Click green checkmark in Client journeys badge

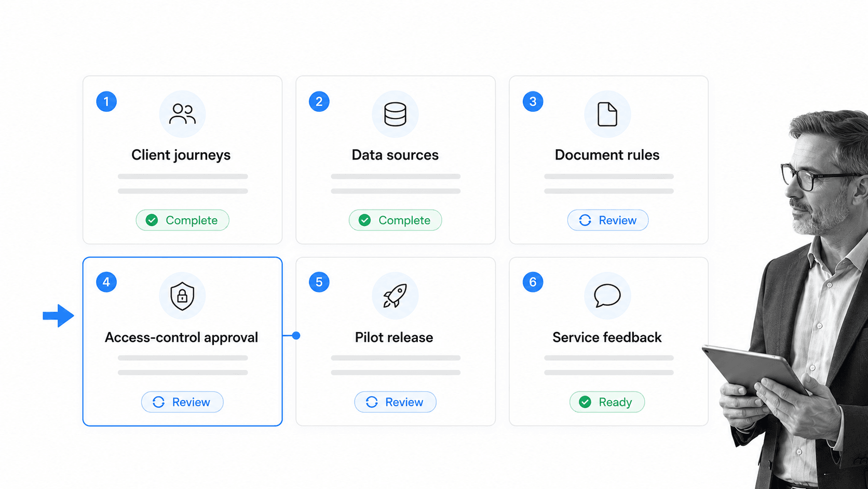click(152, 220)
